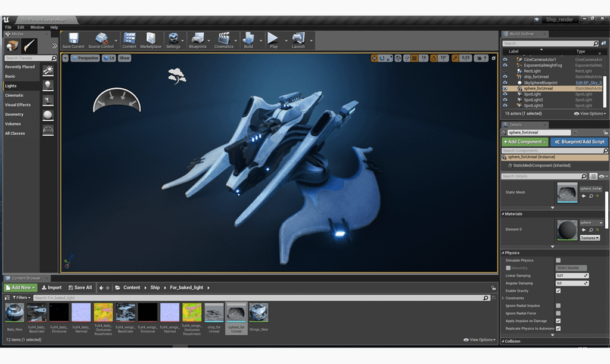Uncheck the Enable Gravity checkbox
The image size is (610, 364).
point(558,291)
